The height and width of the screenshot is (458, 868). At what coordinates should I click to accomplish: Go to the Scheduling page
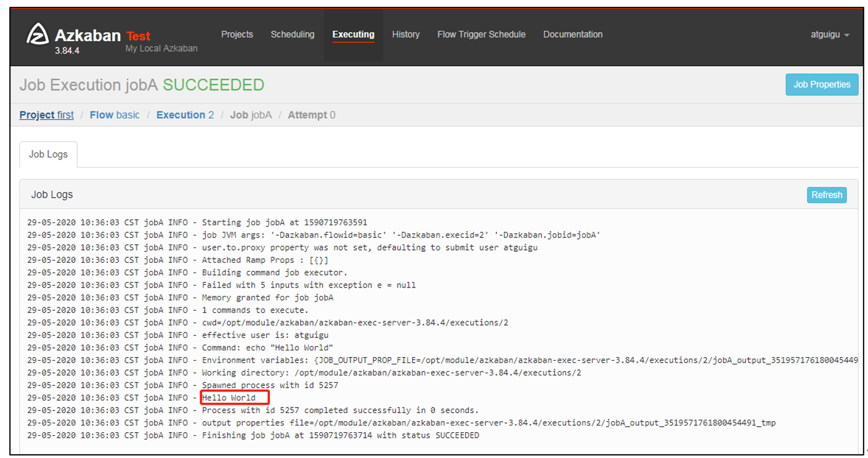(x=293, y=34)
